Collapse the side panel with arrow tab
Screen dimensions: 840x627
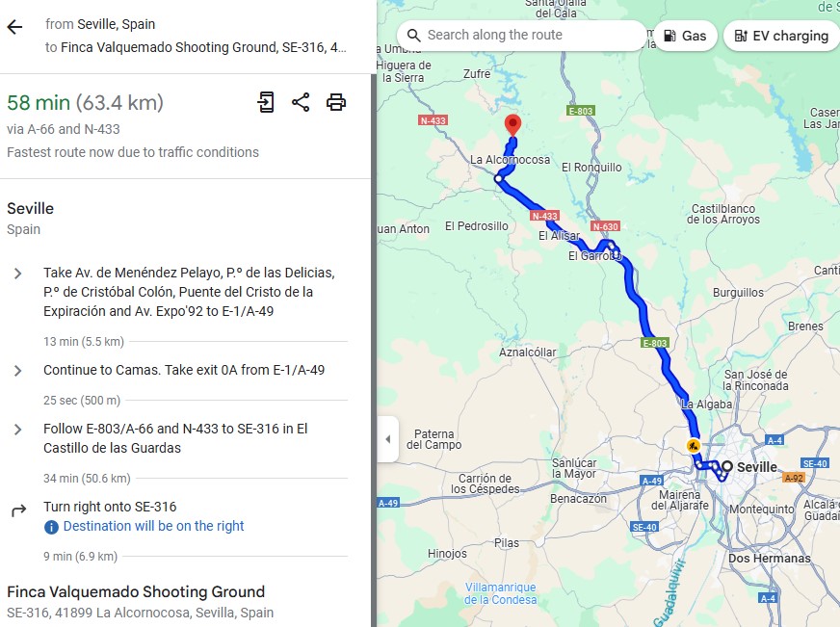[388, 439]
